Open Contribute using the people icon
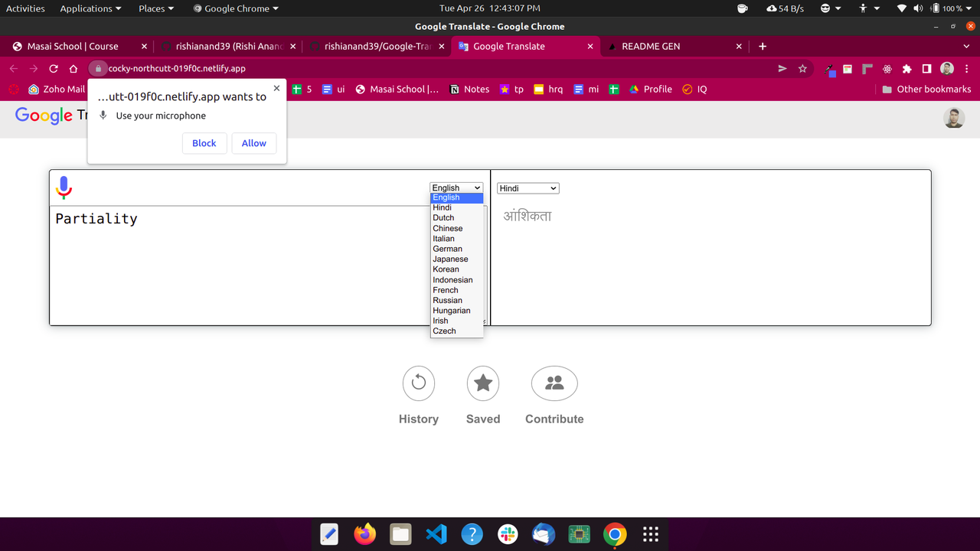This screenshot has height=551, width=980. (554, 383)
